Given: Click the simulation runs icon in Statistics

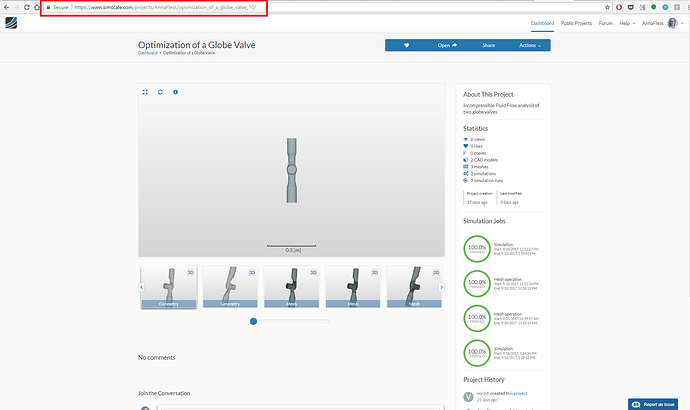Looking at the screenshot, I should tap(466, 180).
